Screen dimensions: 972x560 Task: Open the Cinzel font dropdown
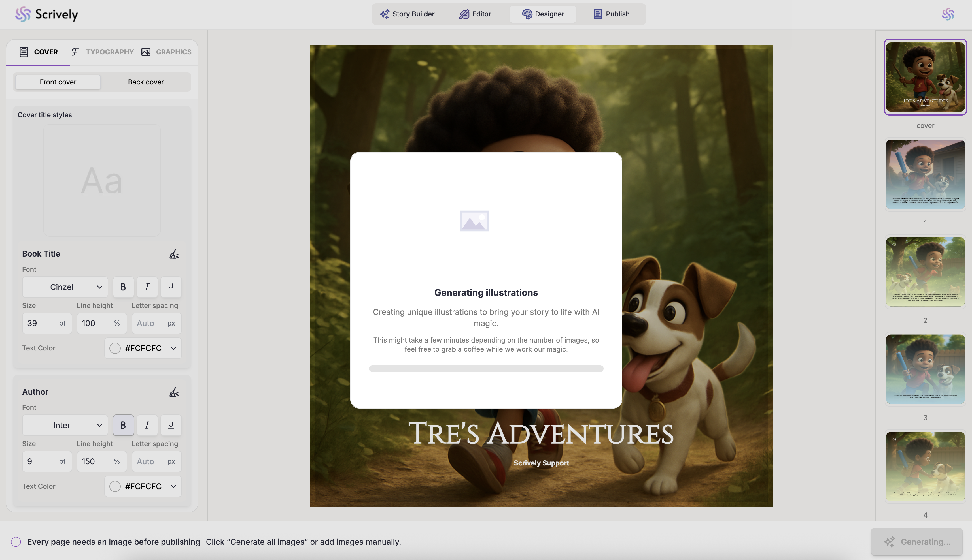[65, 287]
